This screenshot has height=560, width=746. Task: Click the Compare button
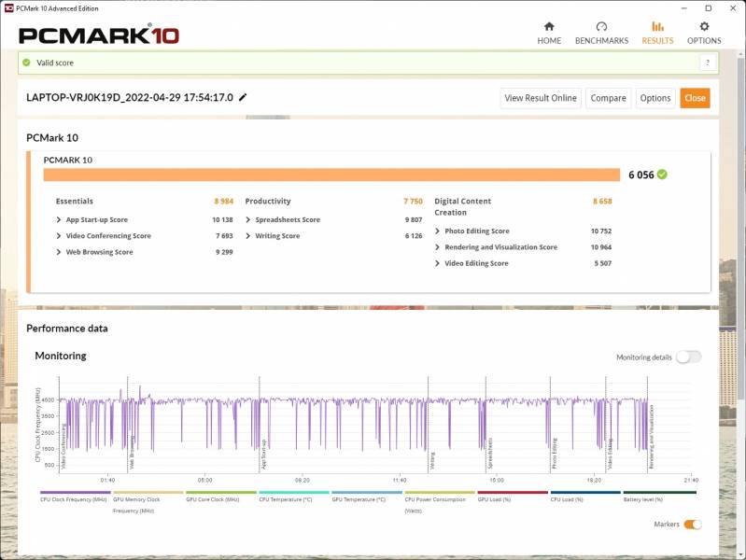608,98
